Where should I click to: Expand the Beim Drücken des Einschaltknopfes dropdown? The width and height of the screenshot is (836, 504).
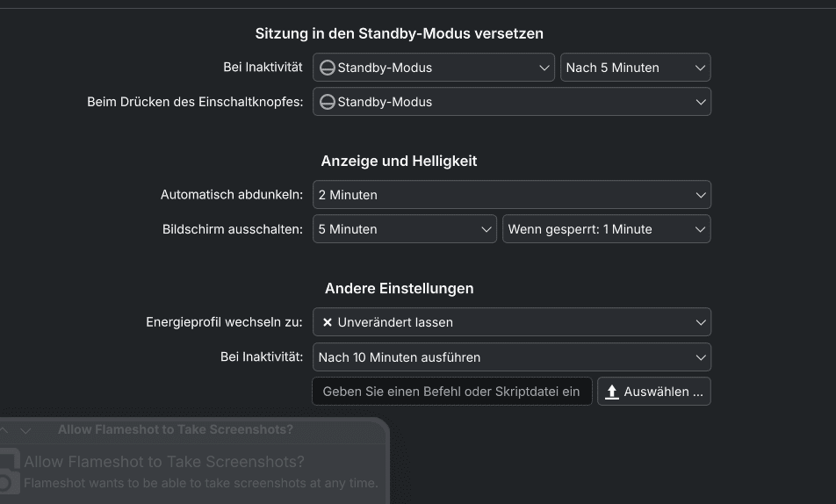point(511,102)
